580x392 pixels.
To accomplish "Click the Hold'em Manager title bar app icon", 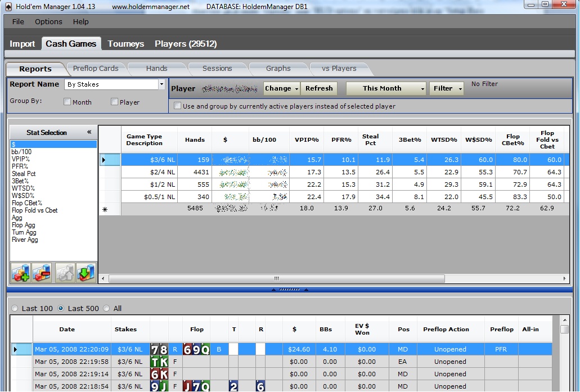I will tap(8, 6).
